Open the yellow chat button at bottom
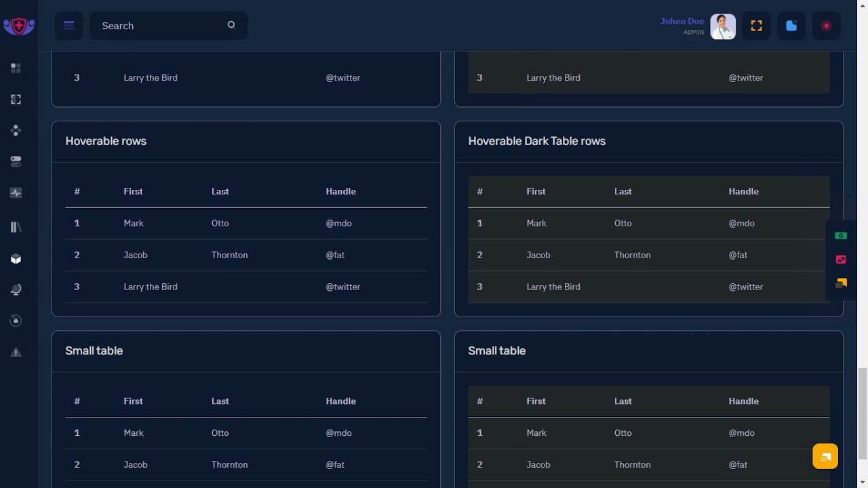868x488 pixels. pos(825,457)
